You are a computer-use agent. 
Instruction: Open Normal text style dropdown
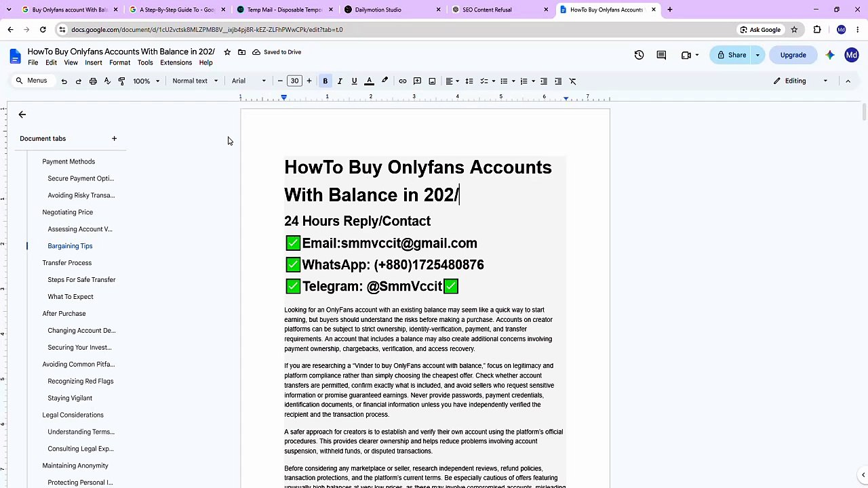(195, 81)
